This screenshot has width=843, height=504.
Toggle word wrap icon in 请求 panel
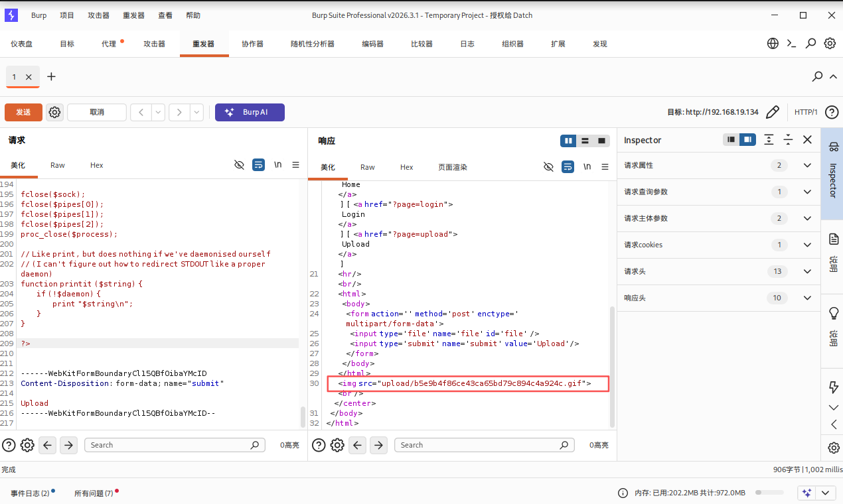pyautogui.click(x=259, y=165)
